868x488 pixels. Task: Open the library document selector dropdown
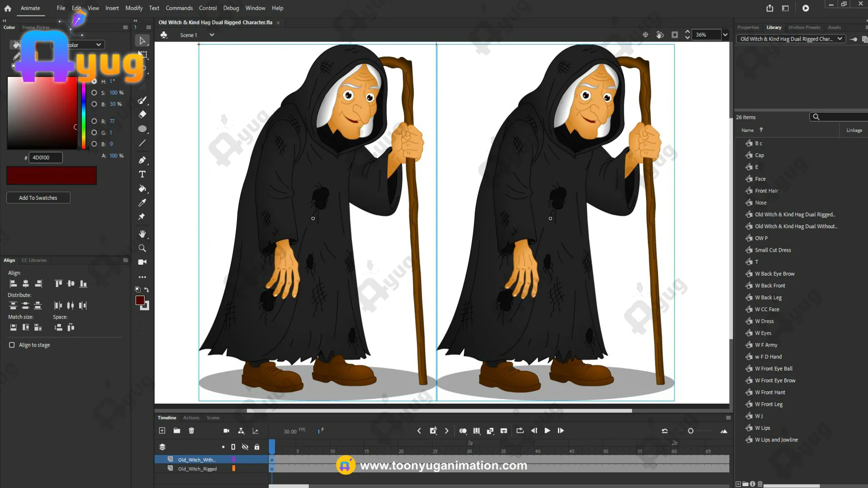pos(840,39)
